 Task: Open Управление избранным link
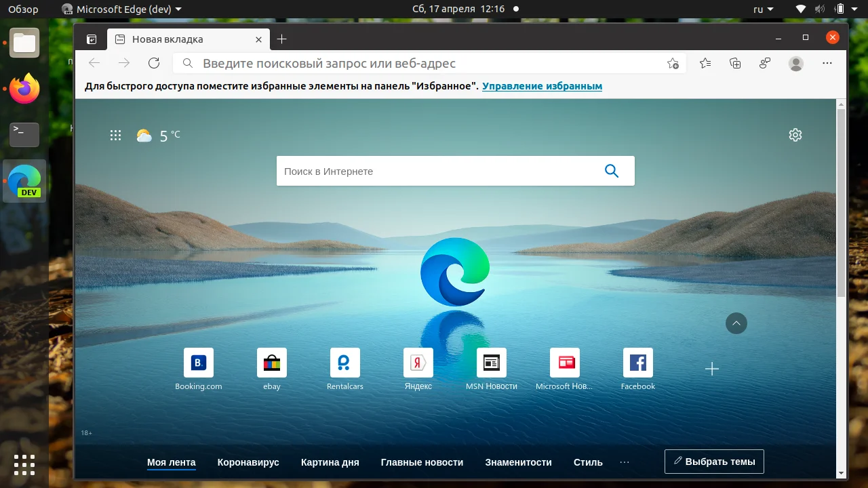542,86
